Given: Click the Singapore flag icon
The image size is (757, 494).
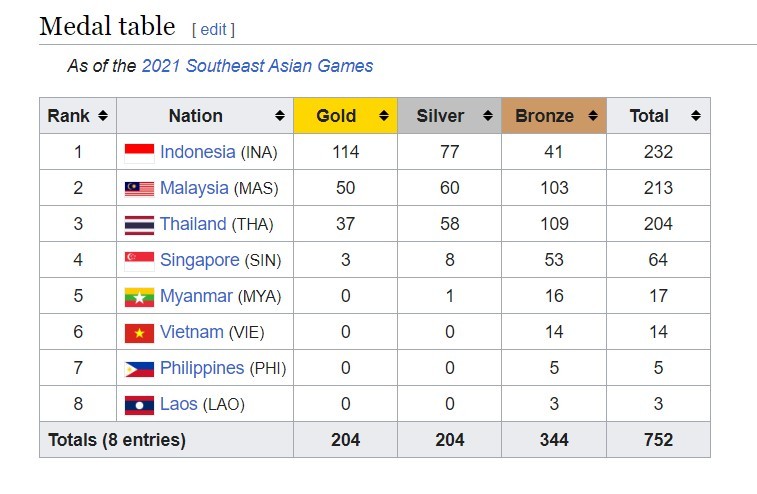Looking at the screenshot, I should [140, 261].
